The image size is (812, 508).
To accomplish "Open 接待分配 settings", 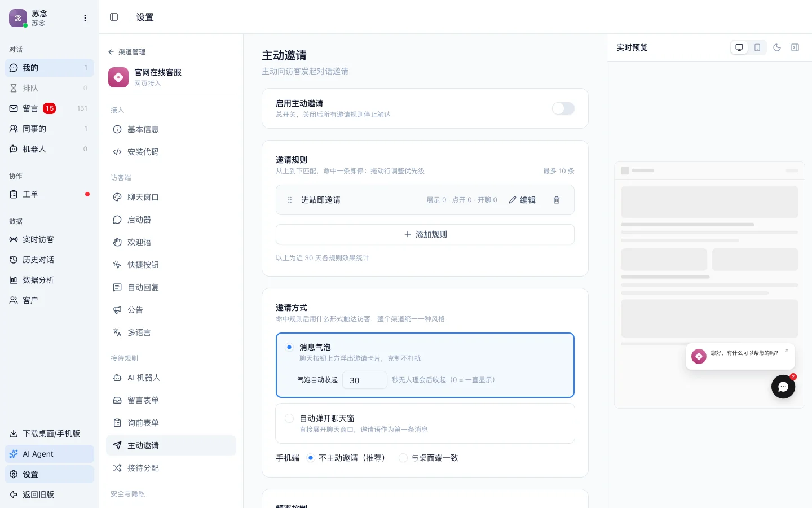I will click(171, 468).
